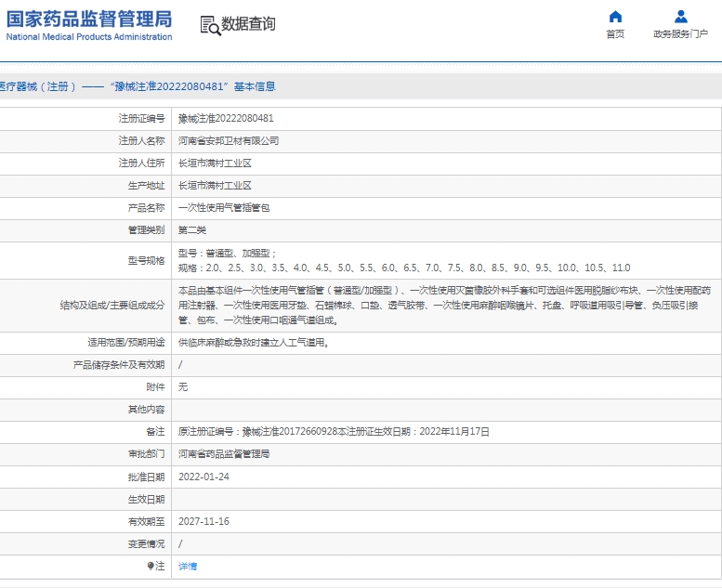Click the 注册证编号 row label

click(x=141, y=118)
